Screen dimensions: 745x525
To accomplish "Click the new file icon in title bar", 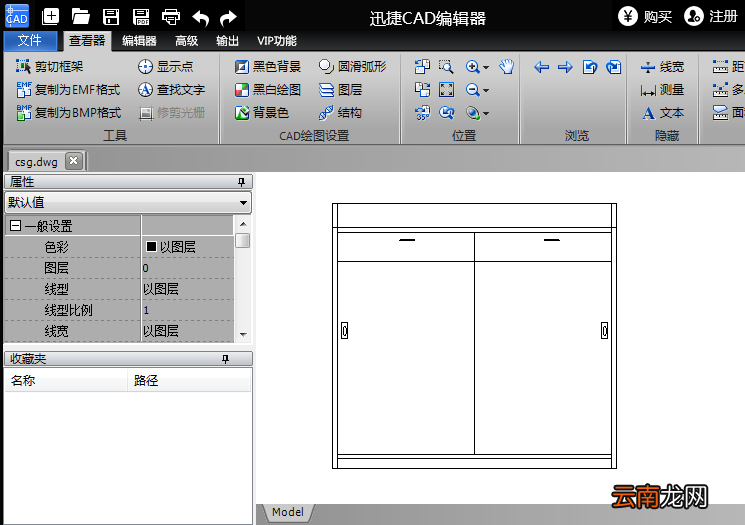I will (50, 17).
